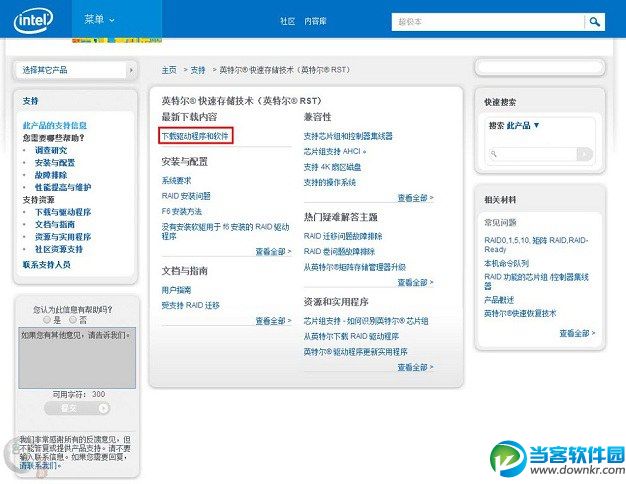Open 本机命令队列 link

(506, 264)
